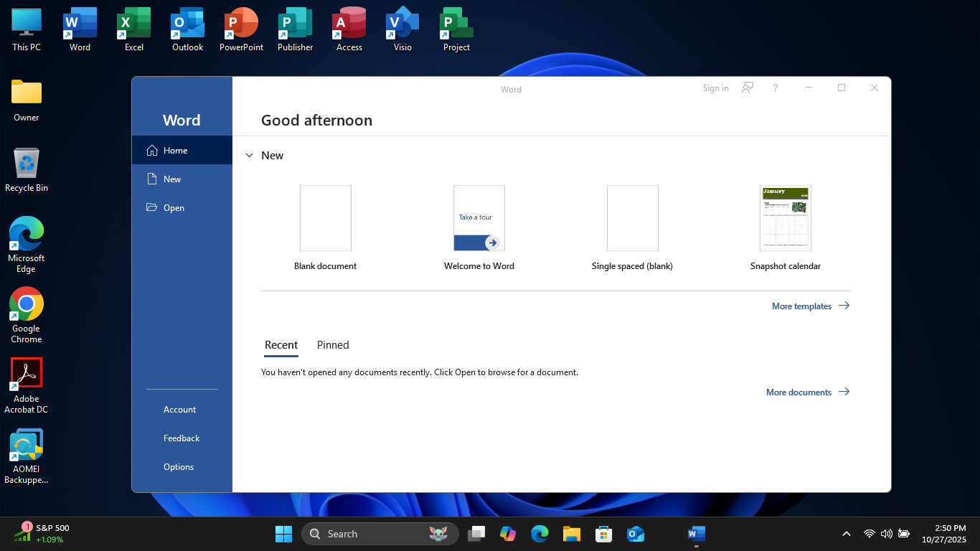
Task: Follow the More documents link
Action: (x=807, y=392)
